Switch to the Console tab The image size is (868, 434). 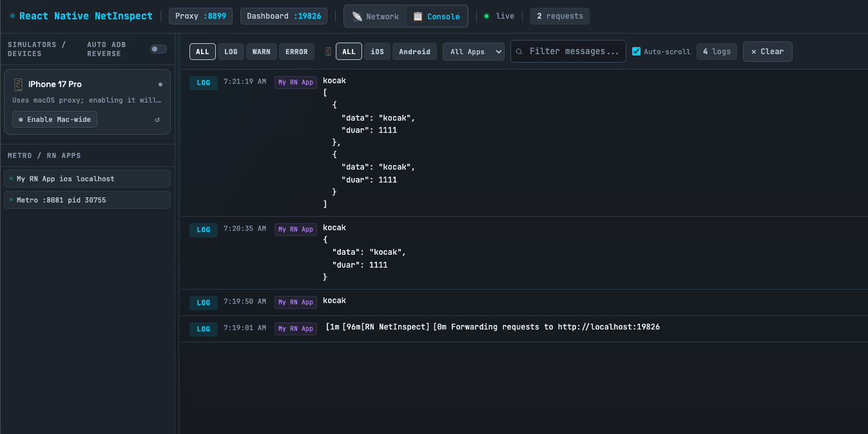point(437,16)
